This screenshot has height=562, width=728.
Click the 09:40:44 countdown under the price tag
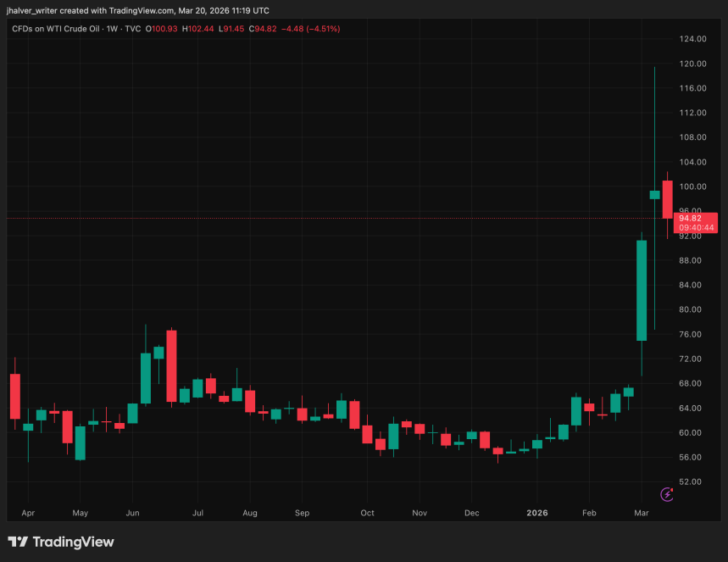point(697,227)
